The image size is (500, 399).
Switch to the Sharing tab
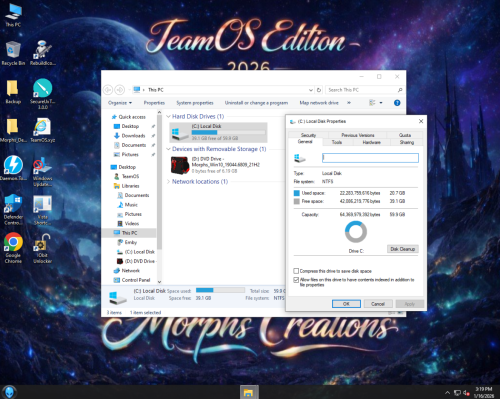pos(407,142)
